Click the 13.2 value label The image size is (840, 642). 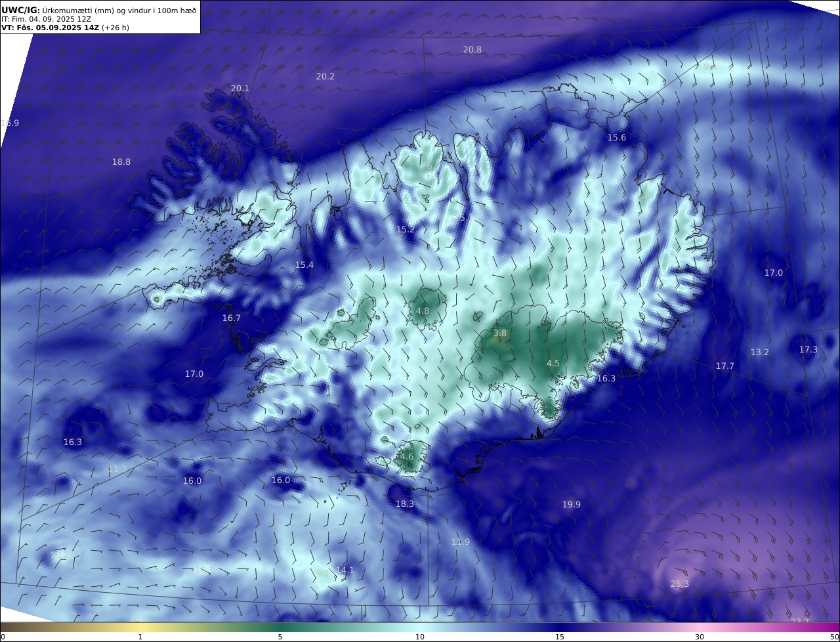[760, 352]
